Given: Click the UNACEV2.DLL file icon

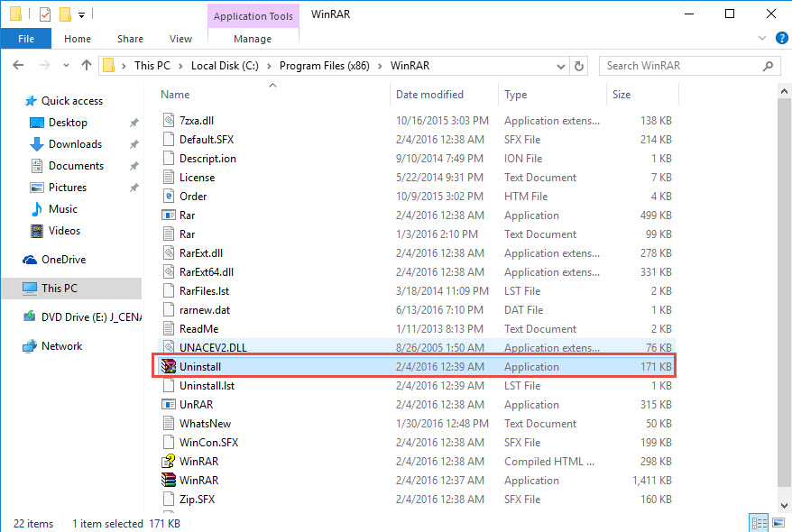Looking at the screenshot, I should 168,347.
